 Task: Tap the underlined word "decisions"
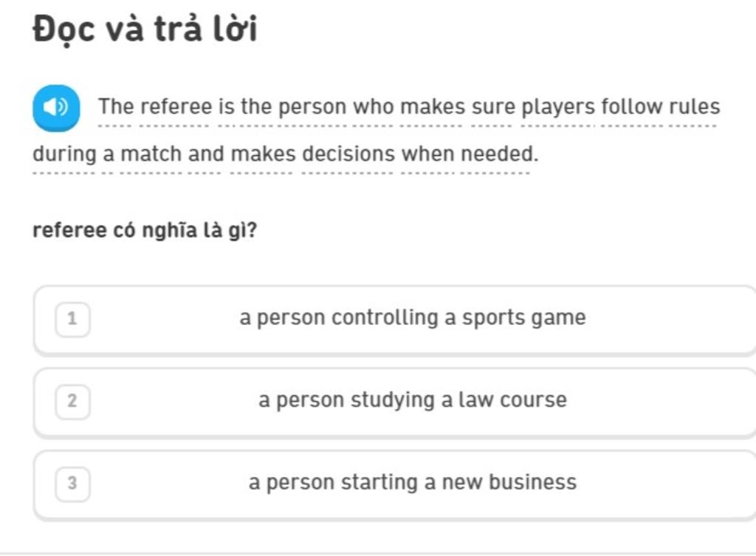[x=348, y=155]
